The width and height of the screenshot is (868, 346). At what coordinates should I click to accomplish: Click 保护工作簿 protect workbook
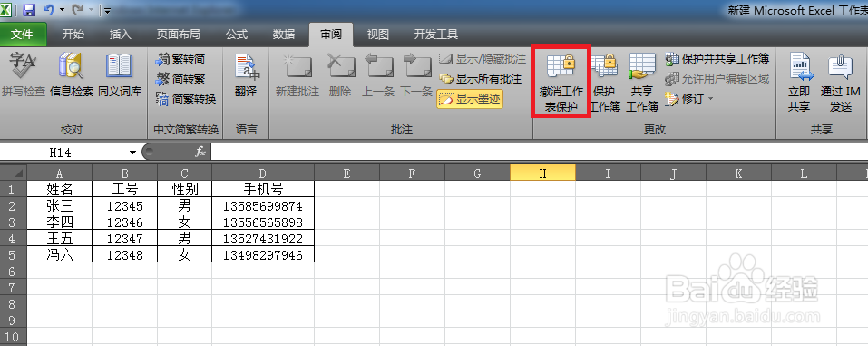[x=605, y=82]
